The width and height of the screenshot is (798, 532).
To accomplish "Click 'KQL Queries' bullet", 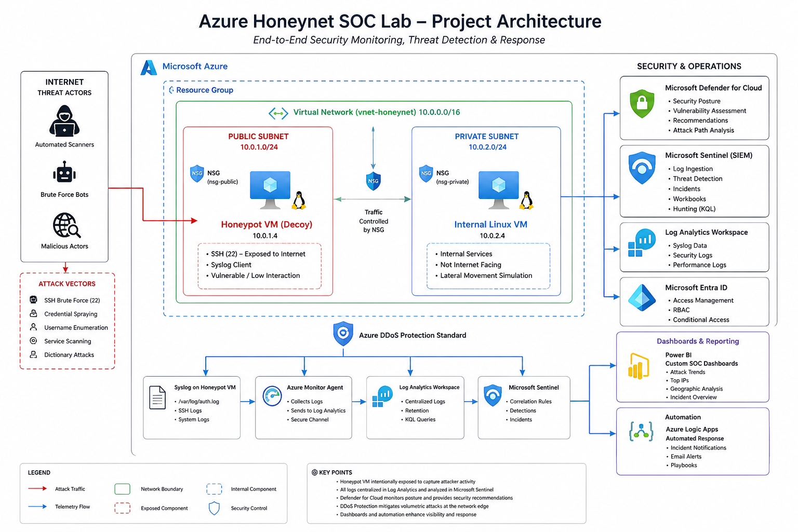I will (420, 419).
